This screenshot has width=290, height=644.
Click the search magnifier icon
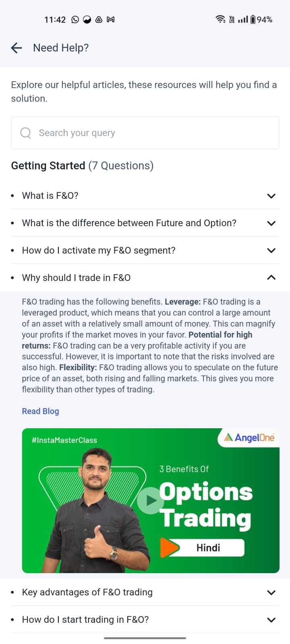25,133
